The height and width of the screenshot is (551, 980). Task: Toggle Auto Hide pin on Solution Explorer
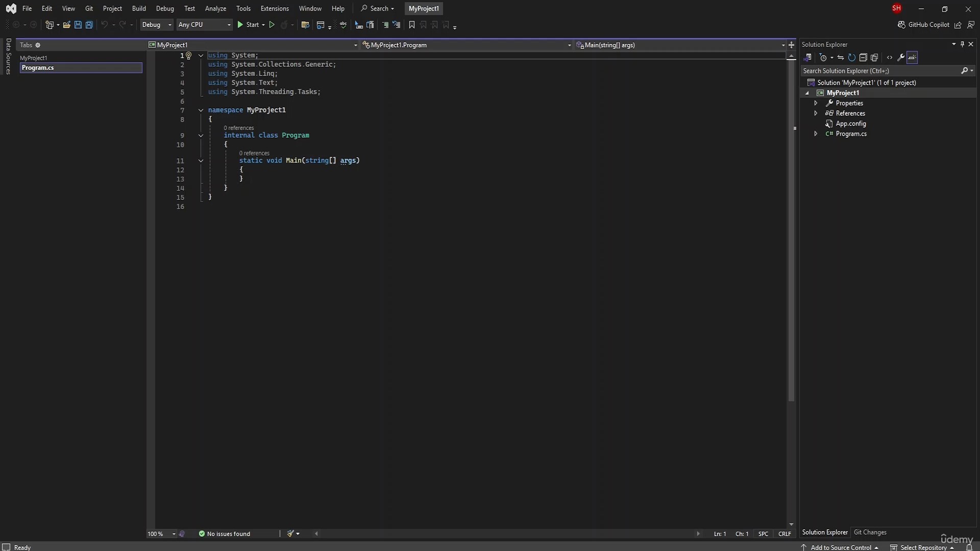click(962, 44)
